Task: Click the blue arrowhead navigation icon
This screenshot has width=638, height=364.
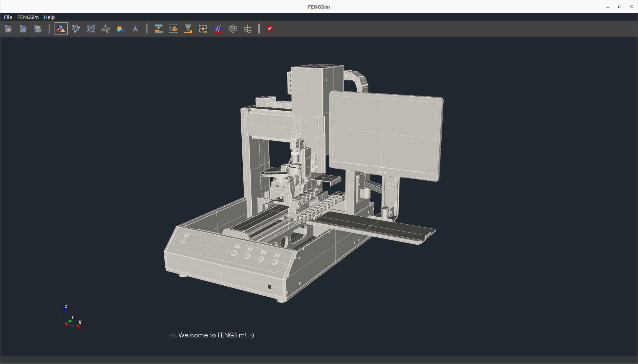Action: click(135, 29)
